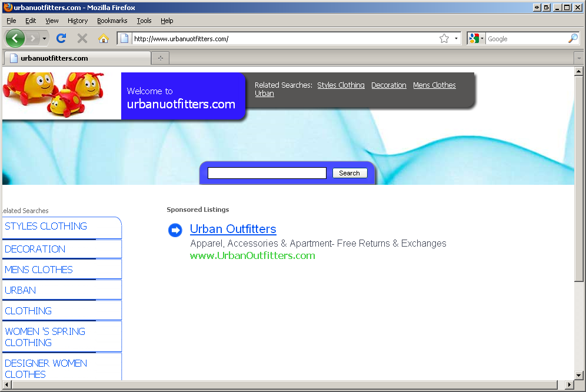Open the Tools menu

(x=144, y=21)
